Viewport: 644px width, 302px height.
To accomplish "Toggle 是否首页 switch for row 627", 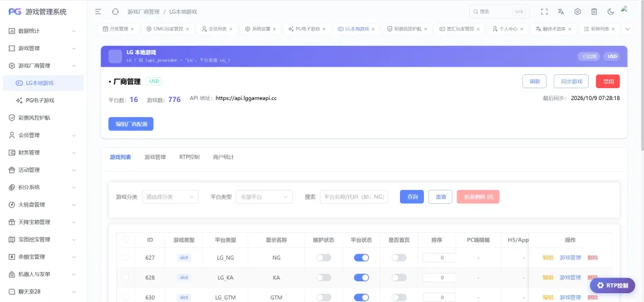I will click(x=399, y=257).
